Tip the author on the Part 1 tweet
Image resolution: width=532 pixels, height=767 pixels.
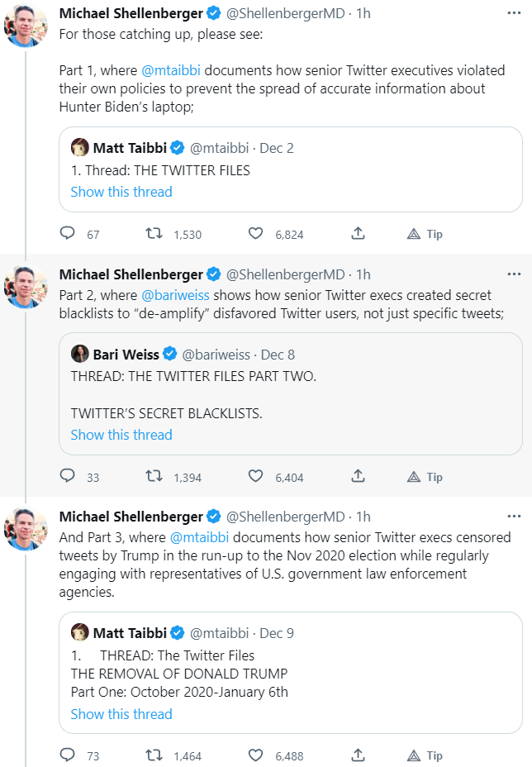[x=425, y=234]
